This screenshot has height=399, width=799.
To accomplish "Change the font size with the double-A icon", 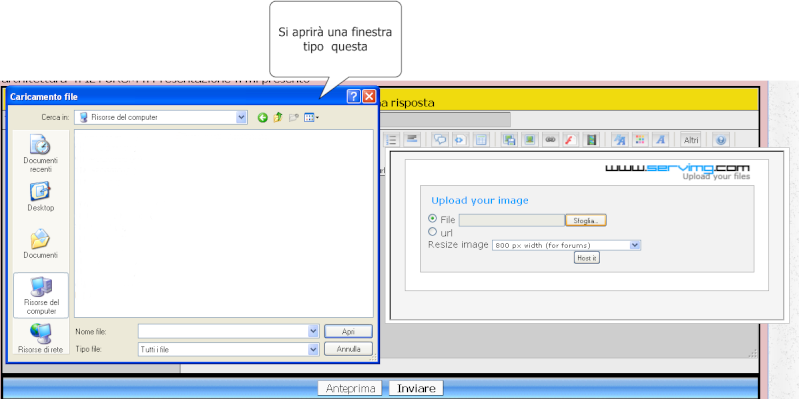I will tap(619, 140).
